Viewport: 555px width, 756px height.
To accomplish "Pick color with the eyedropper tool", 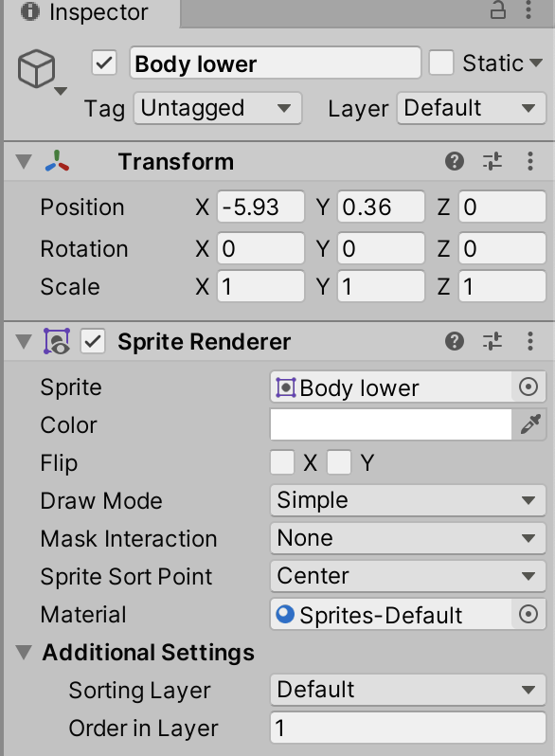I will click(x=529, y=424).
